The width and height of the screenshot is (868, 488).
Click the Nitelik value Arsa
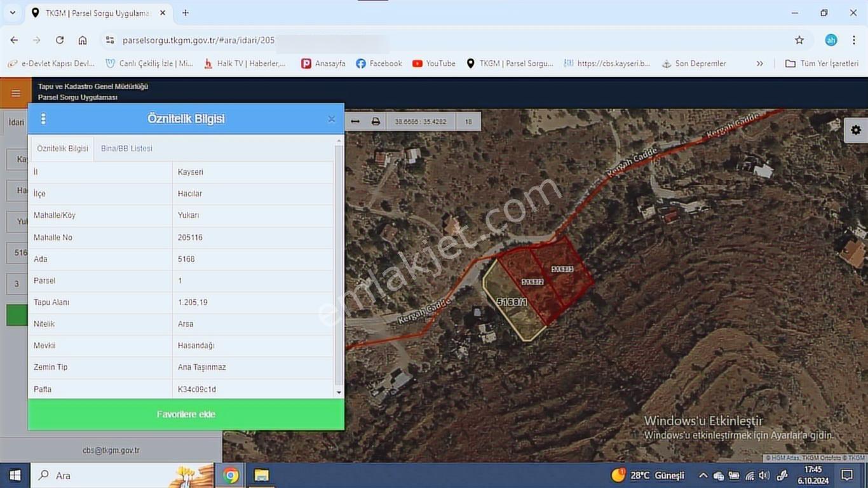[186, 324]
